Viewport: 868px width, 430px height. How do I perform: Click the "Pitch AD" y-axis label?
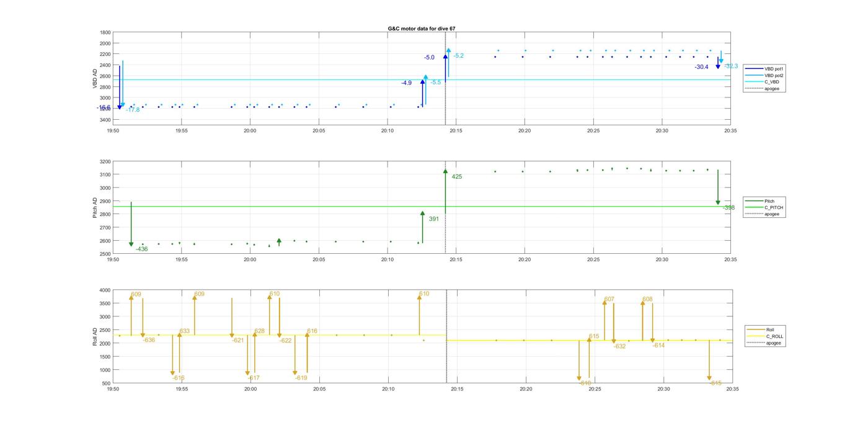(x=95, y=208)
